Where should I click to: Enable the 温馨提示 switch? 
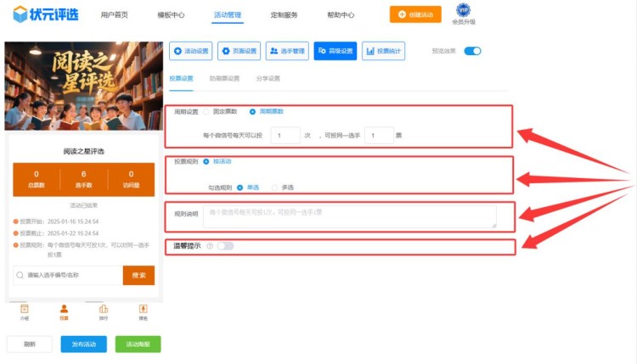point(225,246)
